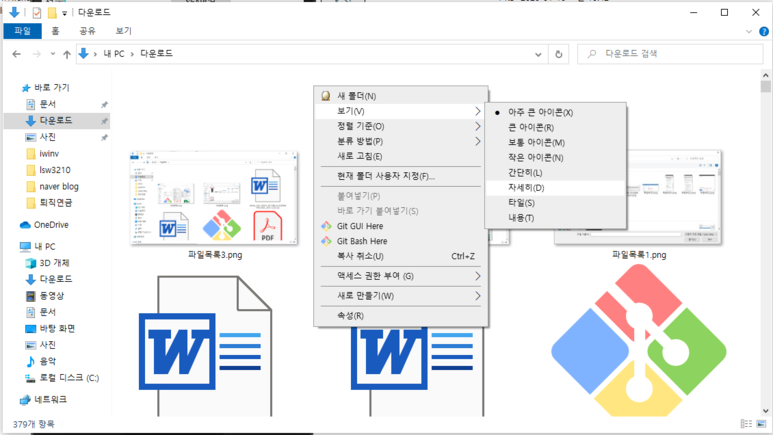
Task: Go forward with the right arrow button
Action: [x=36, y=54]
